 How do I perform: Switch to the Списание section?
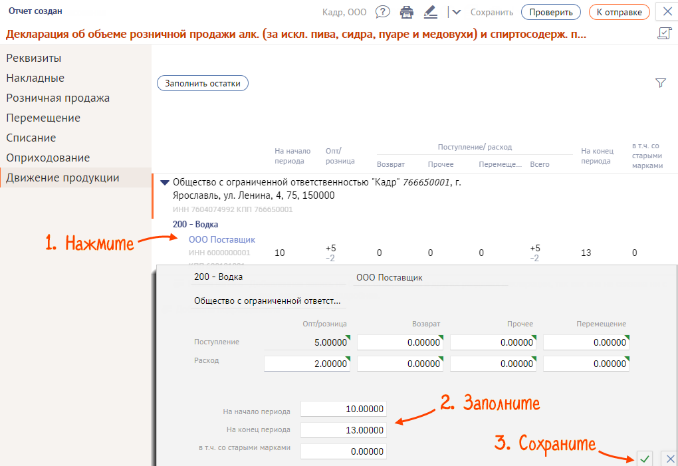pos(30,138)
